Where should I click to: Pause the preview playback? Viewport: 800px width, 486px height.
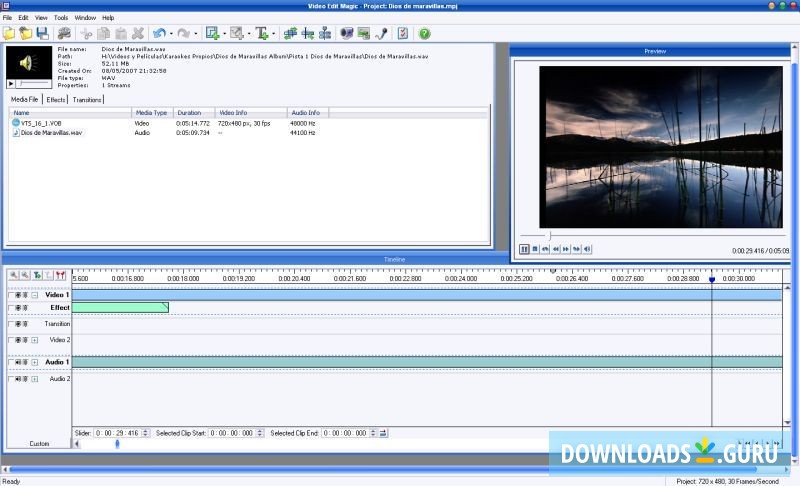524,249
